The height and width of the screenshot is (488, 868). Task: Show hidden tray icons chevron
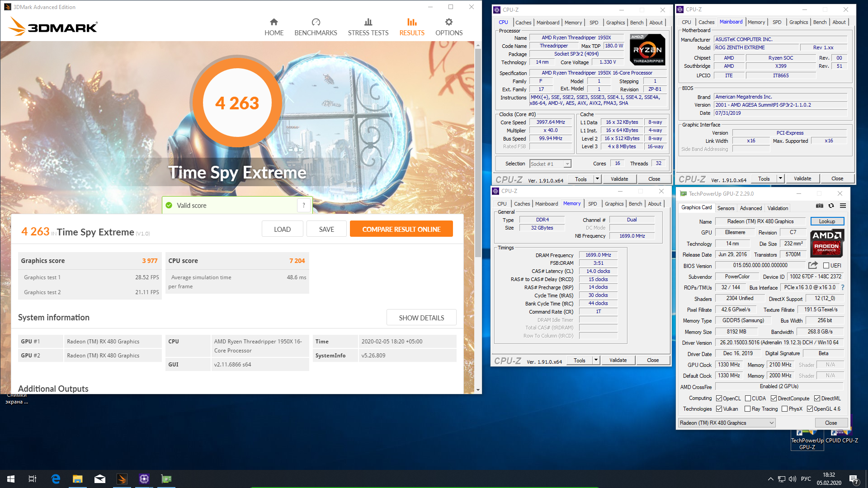[x=770, y=479]
